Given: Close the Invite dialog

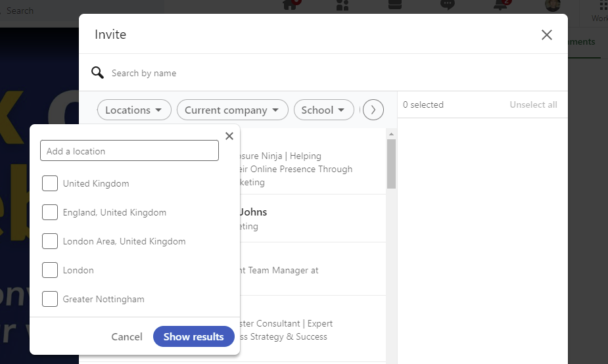Looking at the screenshot, I should pyautogui.click(x=547, y=35).
